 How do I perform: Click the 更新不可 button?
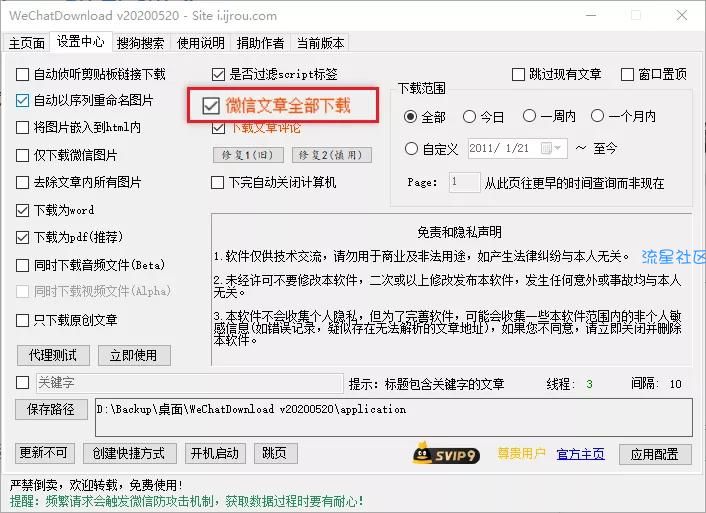point(45,453)
